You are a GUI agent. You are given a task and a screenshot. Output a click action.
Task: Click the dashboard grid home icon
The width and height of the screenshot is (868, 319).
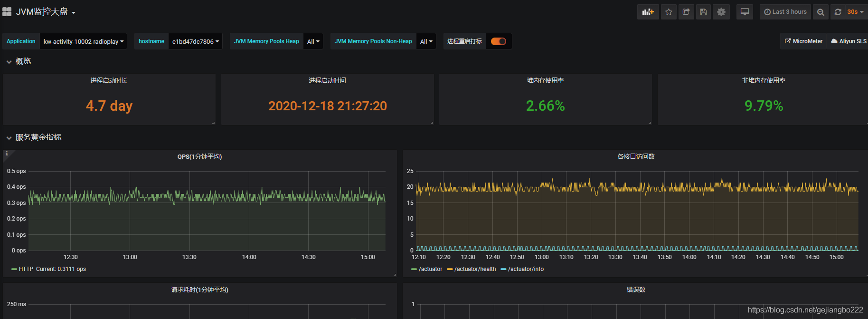pyautogui.click(x=7, y=11)
